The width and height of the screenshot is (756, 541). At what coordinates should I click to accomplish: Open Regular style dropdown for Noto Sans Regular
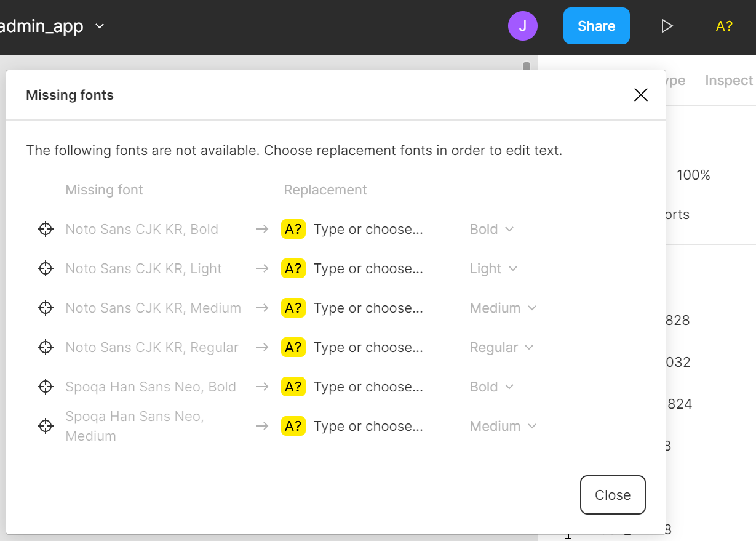(501, 347)
